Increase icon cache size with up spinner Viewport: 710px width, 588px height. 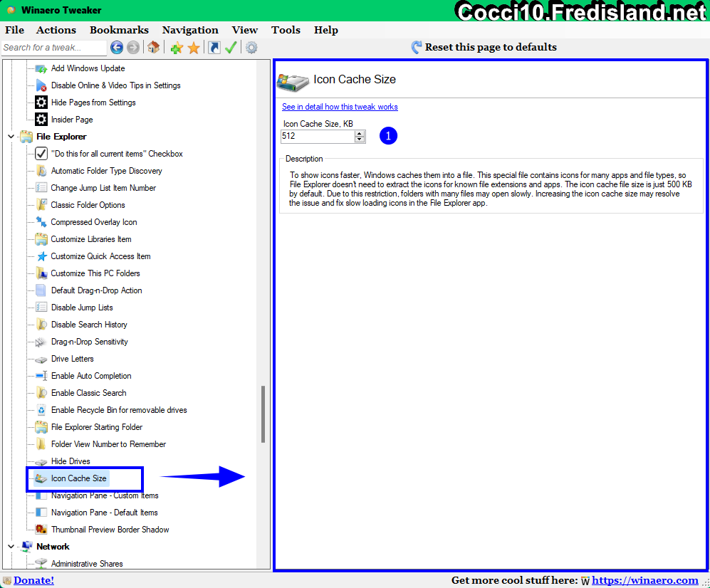point(360,133)
